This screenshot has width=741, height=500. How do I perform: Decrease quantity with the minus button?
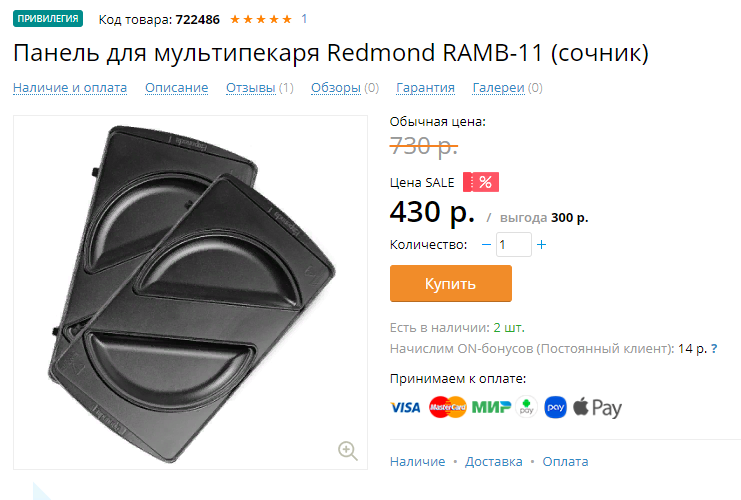pos(486,245)
